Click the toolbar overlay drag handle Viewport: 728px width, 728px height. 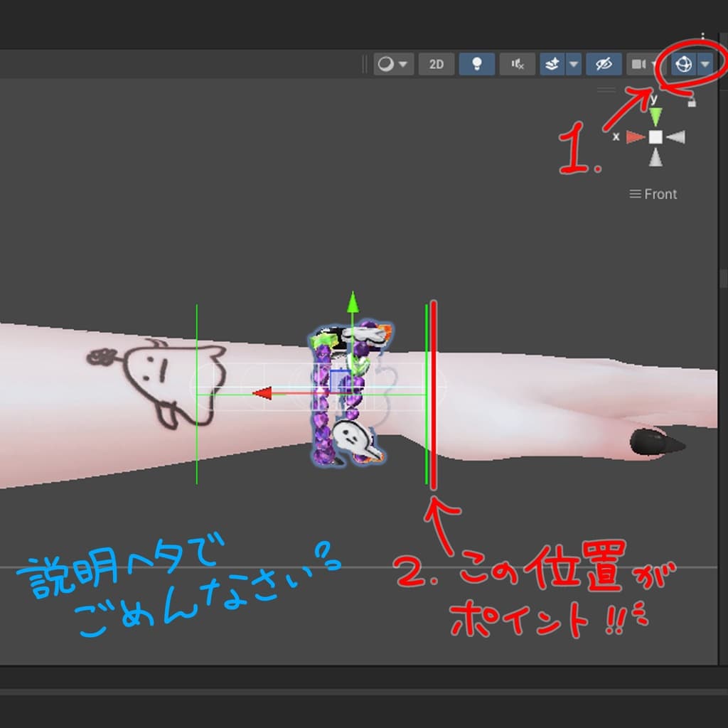[x=365, y=63]
